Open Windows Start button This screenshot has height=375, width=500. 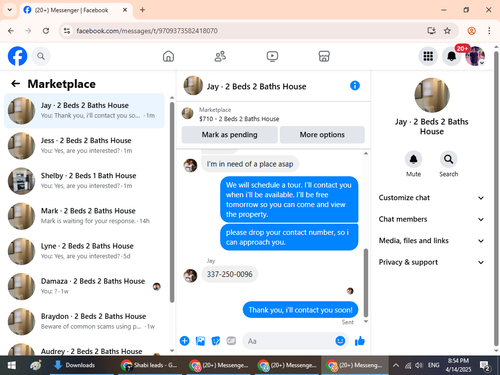click(x=11, y=365)
